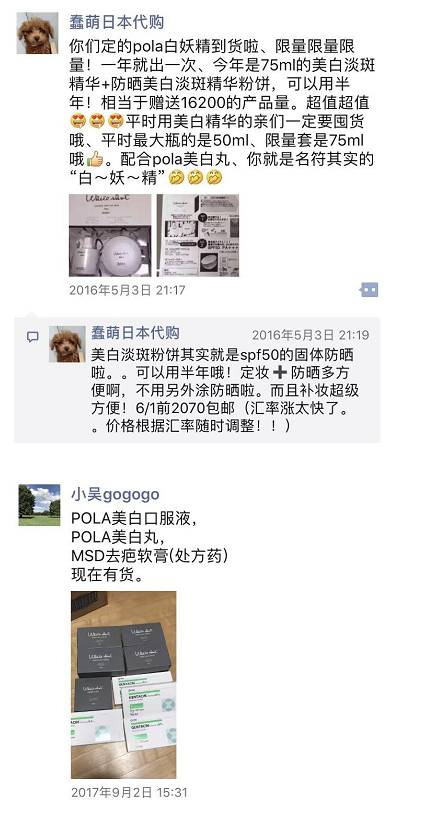
Task: View the product leaflet photo thumbnail
Action: 198,236
